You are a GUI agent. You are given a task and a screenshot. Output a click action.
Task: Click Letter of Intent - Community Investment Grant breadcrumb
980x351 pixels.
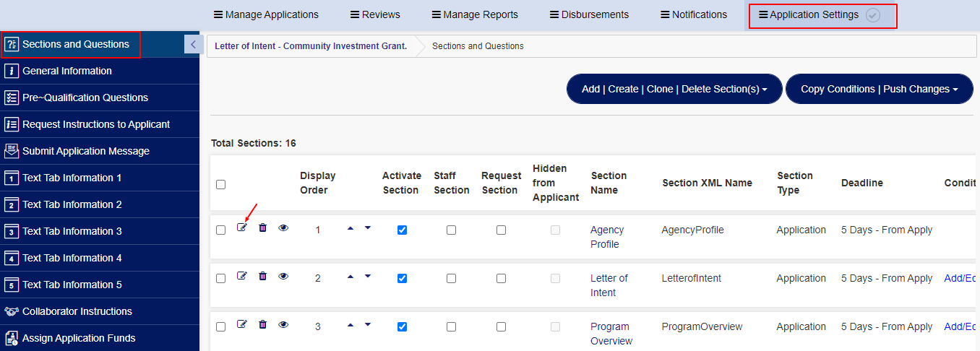coord(311,46)
